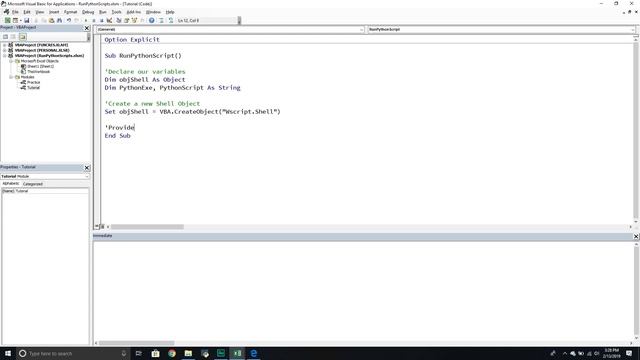
Task: Save the workbook with the Save icon
Action: click(27, 20)
